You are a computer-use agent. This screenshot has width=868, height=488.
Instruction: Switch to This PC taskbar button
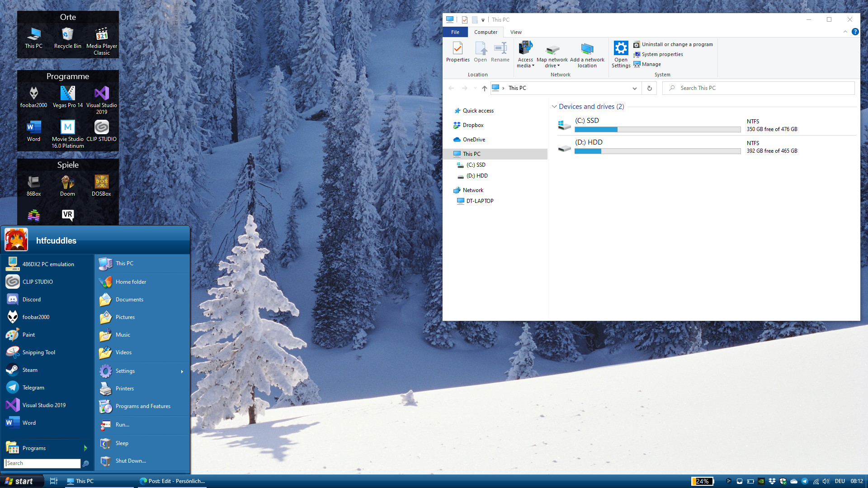[x=98, y=481]
